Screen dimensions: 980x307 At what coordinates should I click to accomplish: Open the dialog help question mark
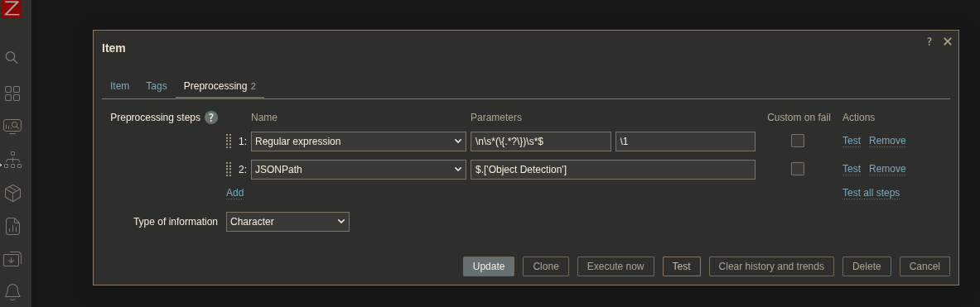pyautogui.click(x=929, y=41)
